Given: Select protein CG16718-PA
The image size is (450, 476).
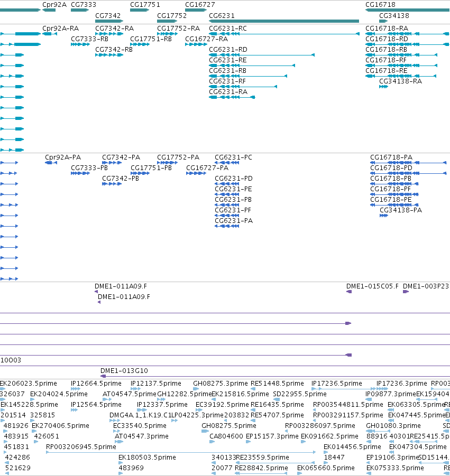Looking at the screenshot, I should click(391, 157).
